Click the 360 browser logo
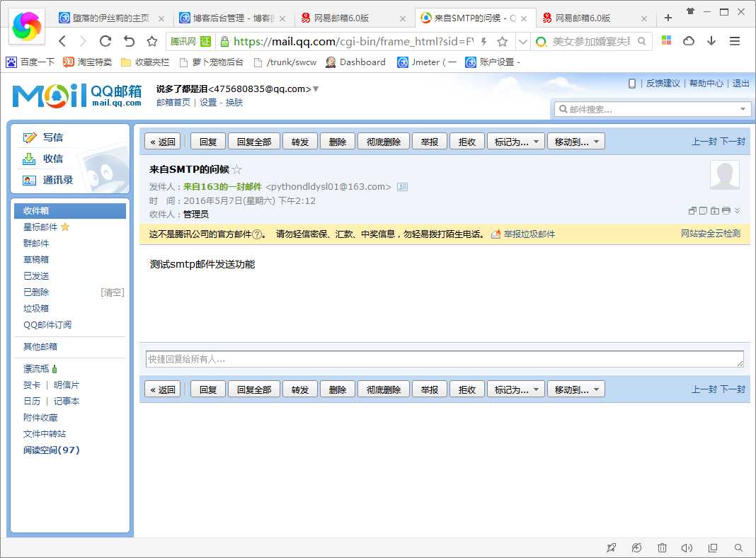Screen dimensions: 756x558 27,25
